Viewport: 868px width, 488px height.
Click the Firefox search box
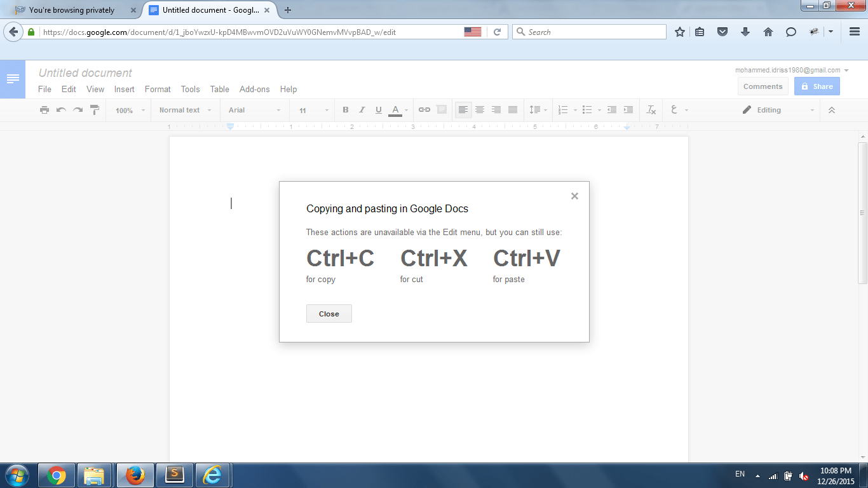tap(590, 32)
